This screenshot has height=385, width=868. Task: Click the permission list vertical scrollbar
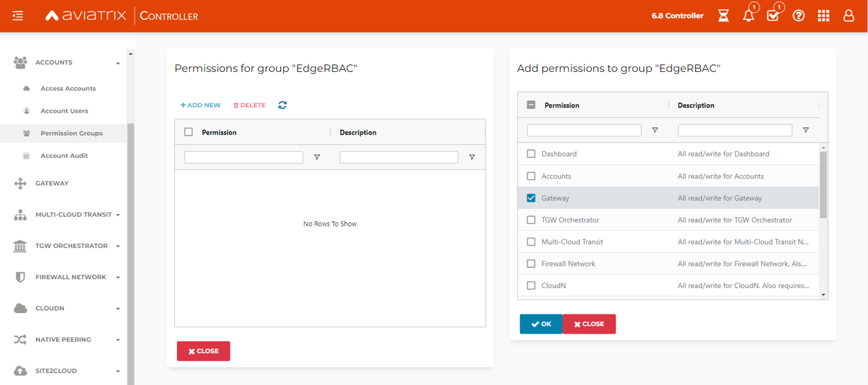823,184
